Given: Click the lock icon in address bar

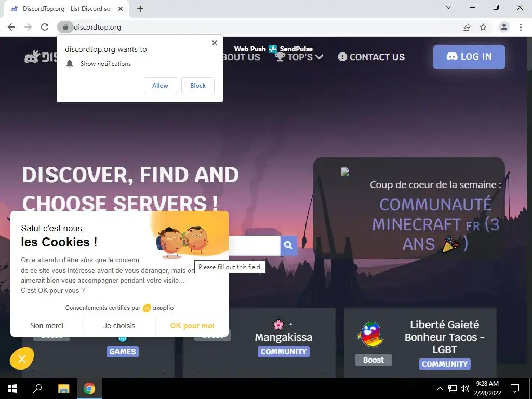Looking at the screenshot, I should 65,27.
